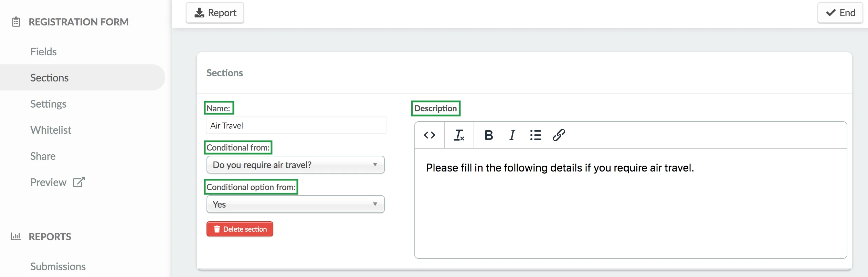Open Settings in the sidebar
The image size is (868, 277).
tap(48, 104)
